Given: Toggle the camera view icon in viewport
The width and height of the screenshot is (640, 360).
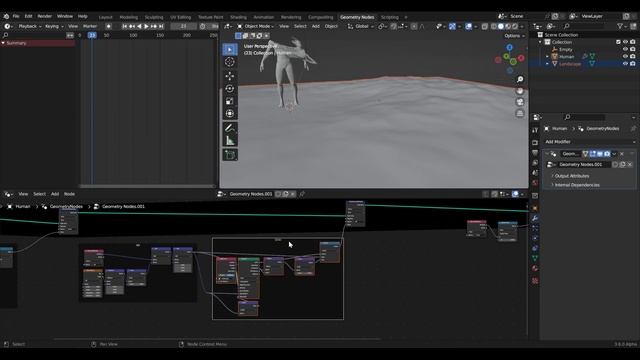Looking at the screenshot, I should tap(520, 102).
